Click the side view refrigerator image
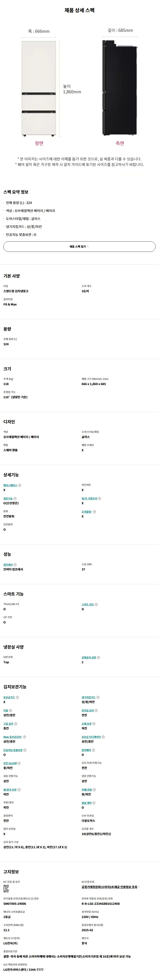The width and height of the screenshot is (159, 980). 119,88
